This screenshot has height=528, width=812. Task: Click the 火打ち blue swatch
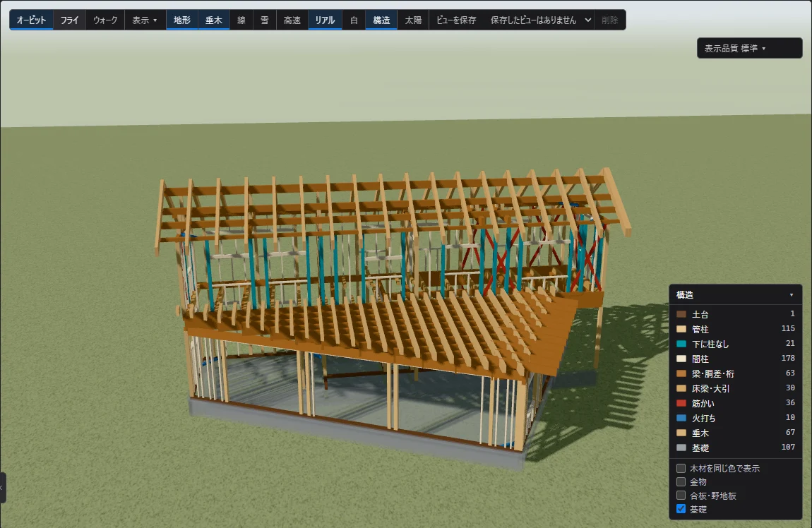pos(681,418)
